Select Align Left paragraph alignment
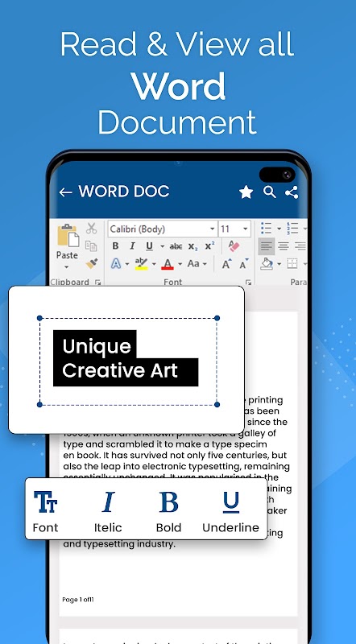356x644 pixels. click(267, 246)
